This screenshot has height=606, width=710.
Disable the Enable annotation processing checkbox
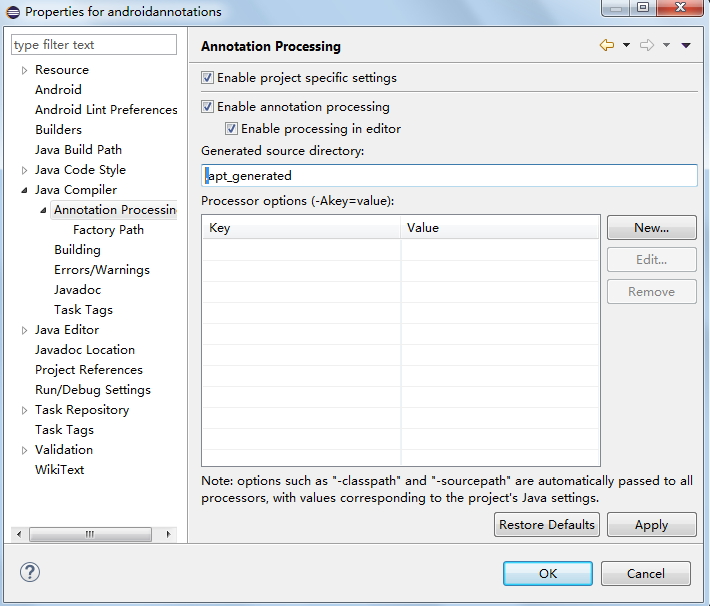(208, 107)
